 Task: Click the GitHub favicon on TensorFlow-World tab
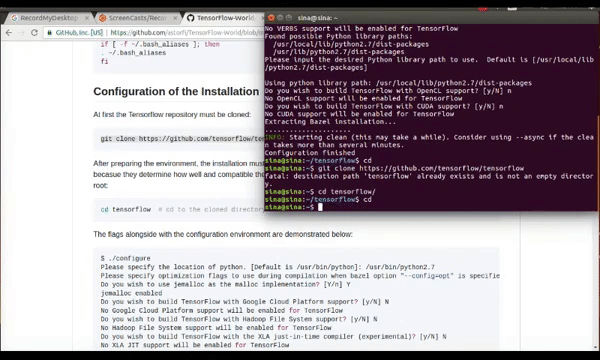190,18
